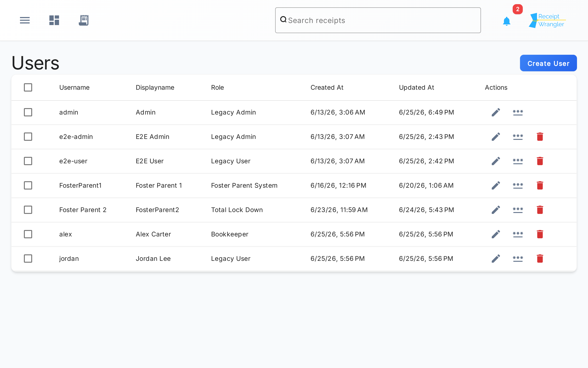Screen dimensions: 588x368
Task: Sort by the Role column header
Action: [218, 87]
